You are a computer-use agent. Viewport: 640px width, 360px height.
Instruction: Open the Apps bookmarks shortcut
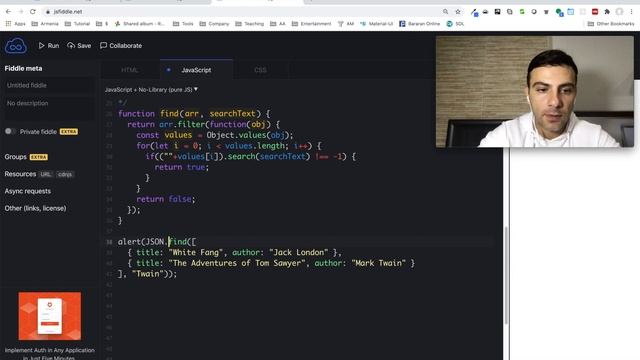16,24
